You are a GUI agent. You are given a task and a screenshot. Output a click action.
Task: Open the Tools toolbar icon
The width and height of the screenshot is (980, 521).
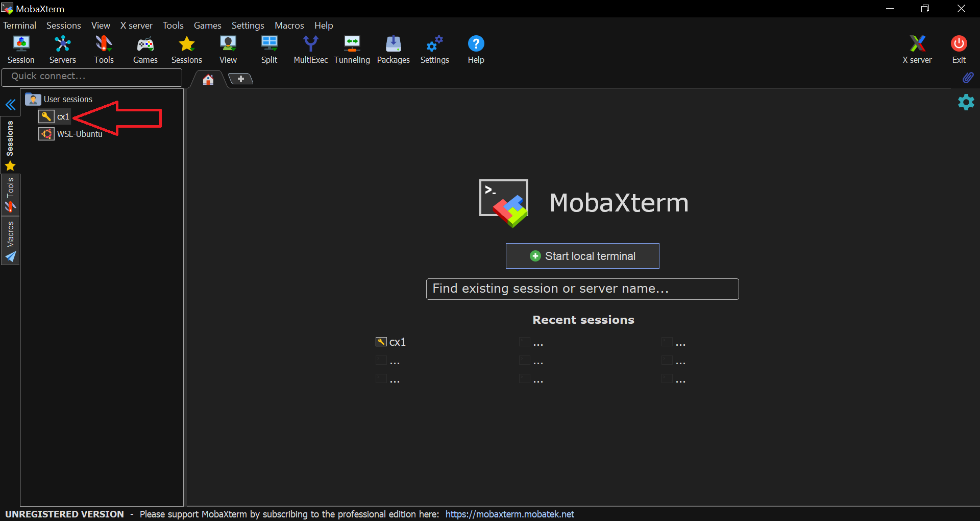pos(104,50)
